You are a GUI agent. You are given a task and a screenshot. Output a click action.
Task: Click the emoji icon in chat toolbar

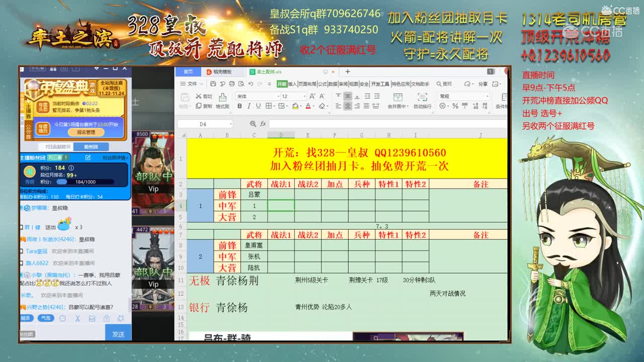62,318
